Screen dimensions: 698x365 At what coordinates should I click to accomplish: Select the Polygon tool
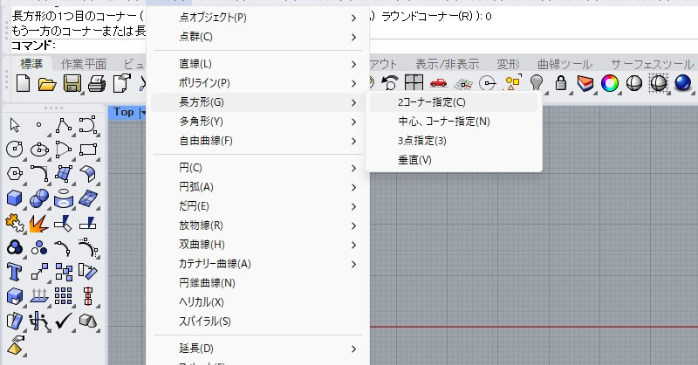pyautogui.click(x=15, y=173)
